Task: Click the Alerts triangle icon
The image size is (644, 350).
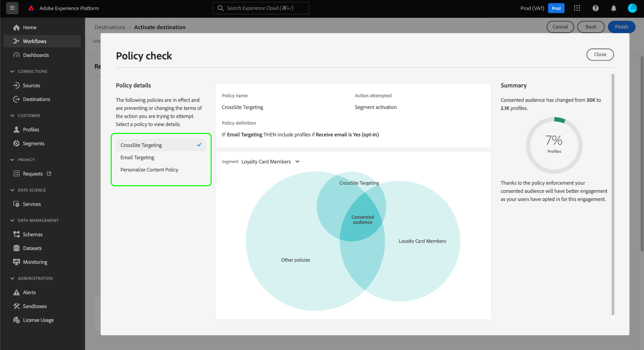Action: click(x=16, y=292)
